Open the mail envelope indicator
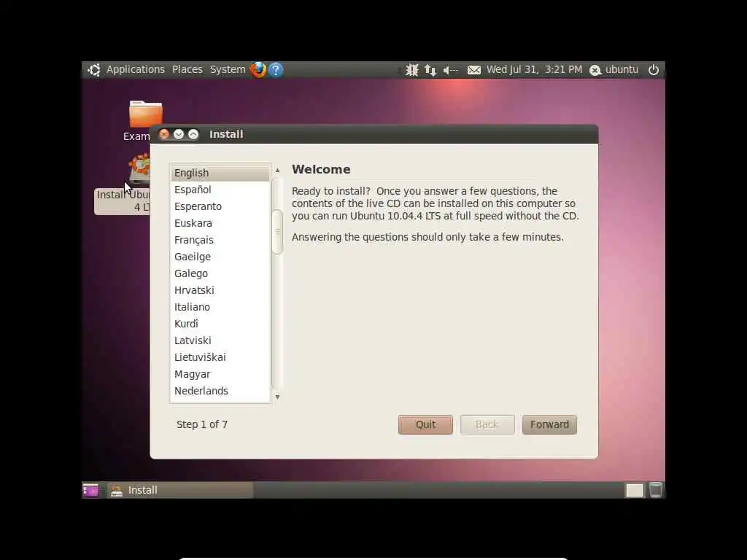 pyautogui.click(x=473, y=70)
